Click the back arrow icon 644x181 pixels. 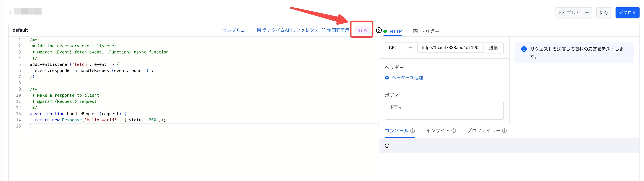(x=10, y=13)
